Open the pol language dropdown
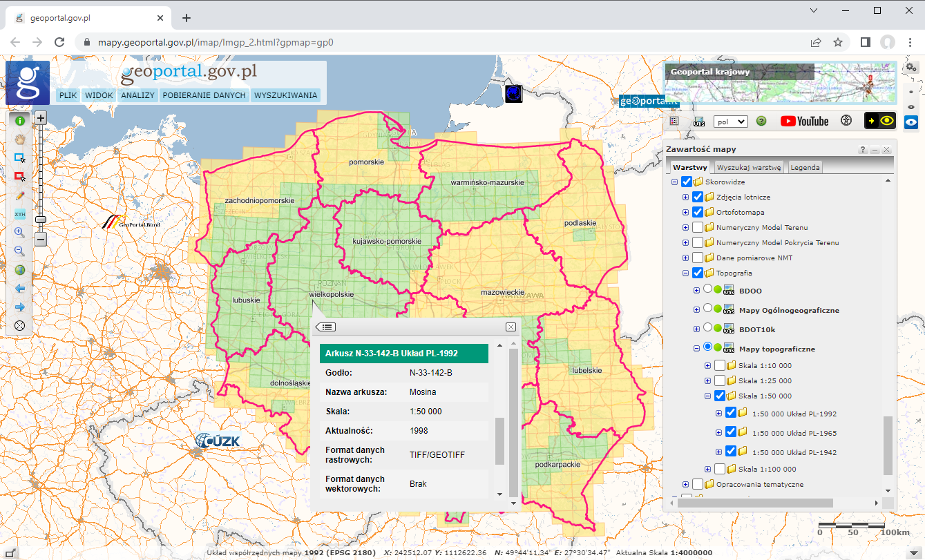Image resolution: width=925 pixels, height=560 pixels. 730,121
